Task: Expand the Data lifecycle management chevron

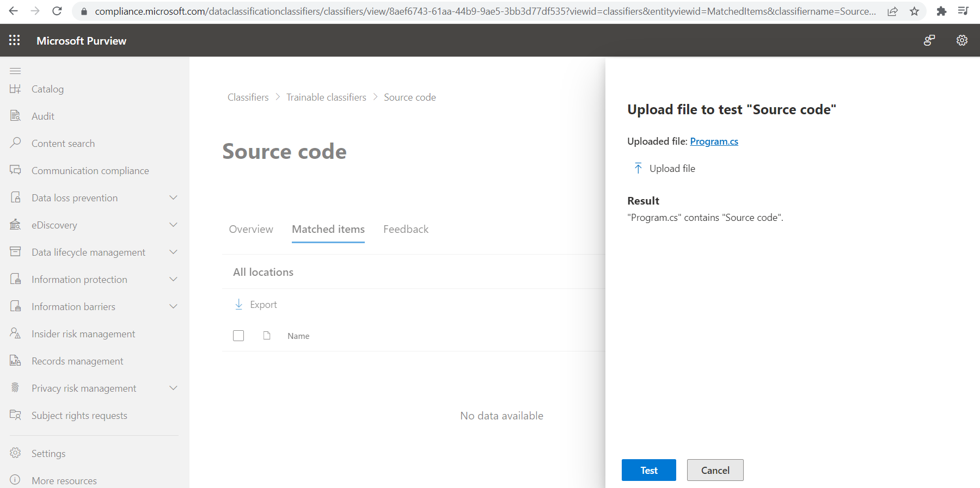Action: pyautogui.click(x=173, y=252)
